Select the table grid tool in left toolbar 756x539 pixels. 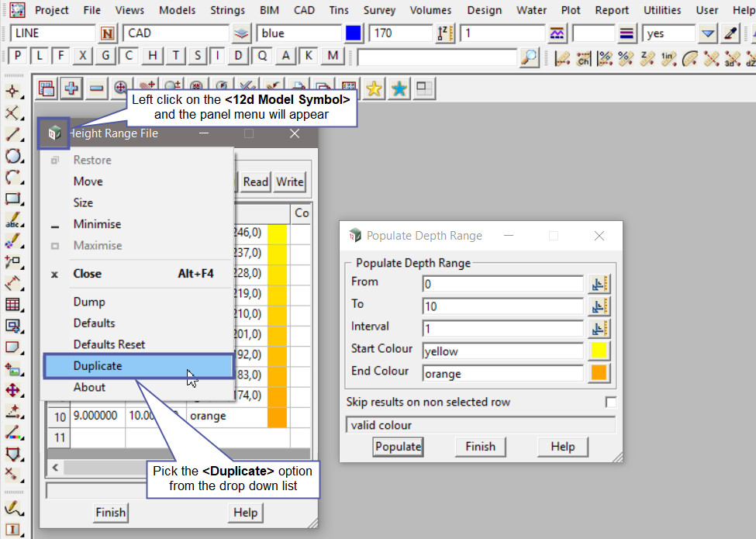(x=13, y=305)
